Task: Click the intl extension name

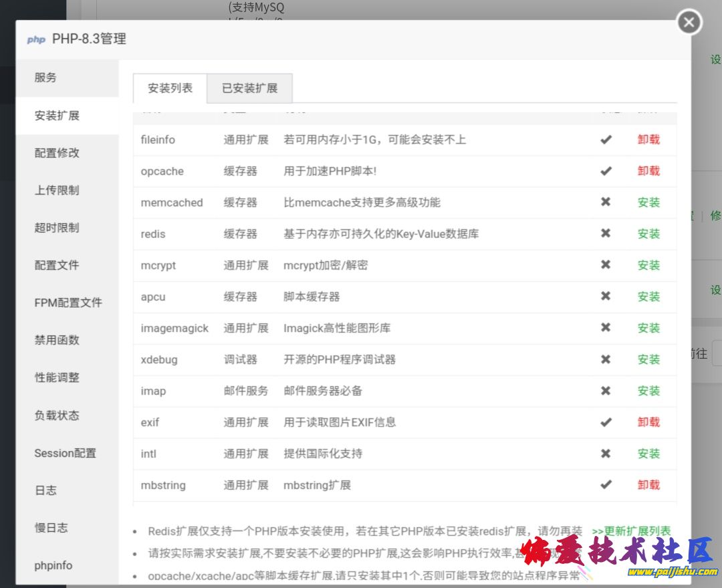Action: (x=148, y=454)
